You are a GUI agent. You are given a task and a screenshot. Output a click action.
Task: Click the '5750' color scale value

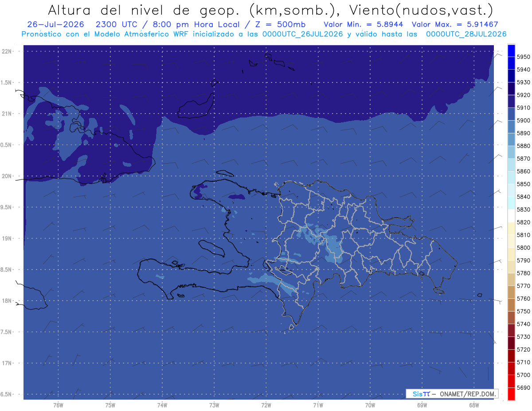pos(524,311)
